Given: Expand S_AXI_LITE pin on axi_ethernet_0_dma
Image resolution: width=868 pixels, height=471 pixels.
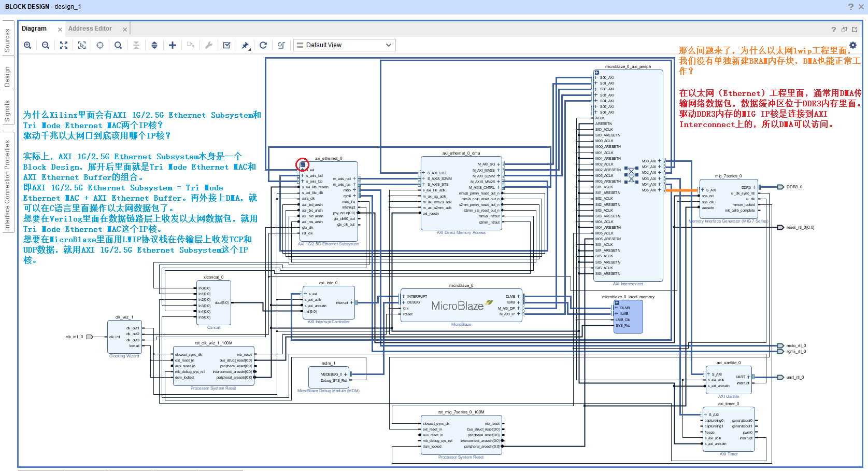Looking at the screenshot, I should [x=424, y=172].
